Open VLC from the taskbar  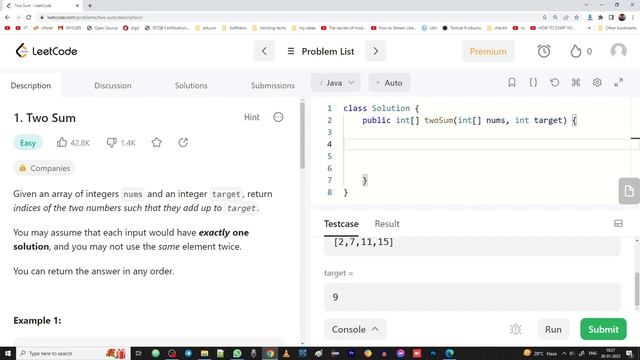[286, 353]
